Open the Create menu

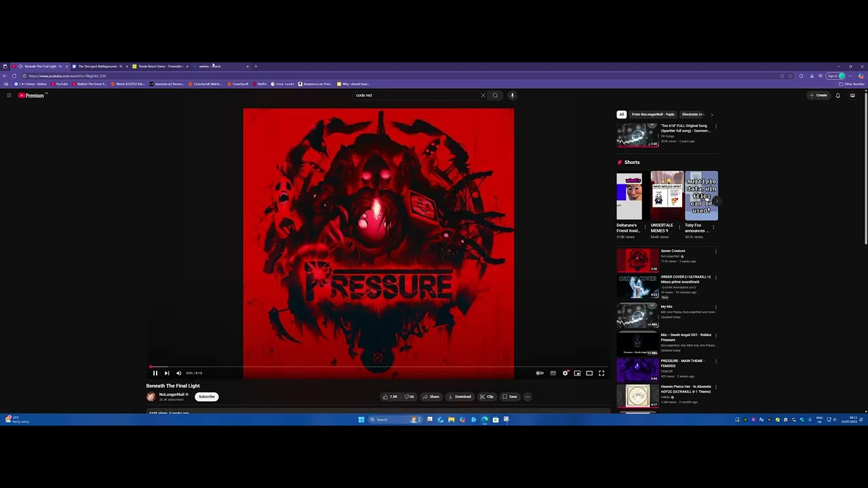coord(818,96)
